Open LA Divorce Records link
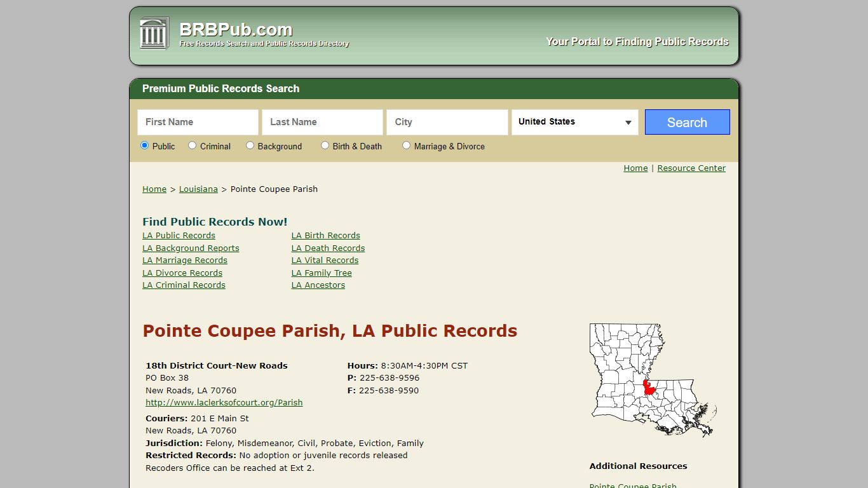 [182, 273]
